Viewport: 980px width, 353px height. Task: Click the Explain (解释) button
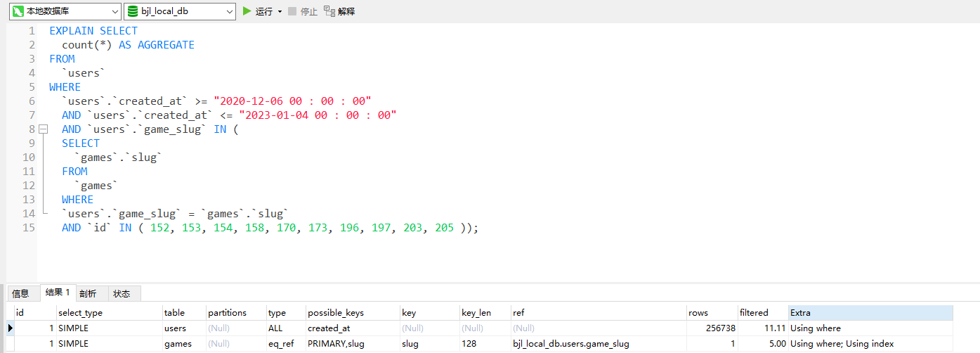pos(339,11)
